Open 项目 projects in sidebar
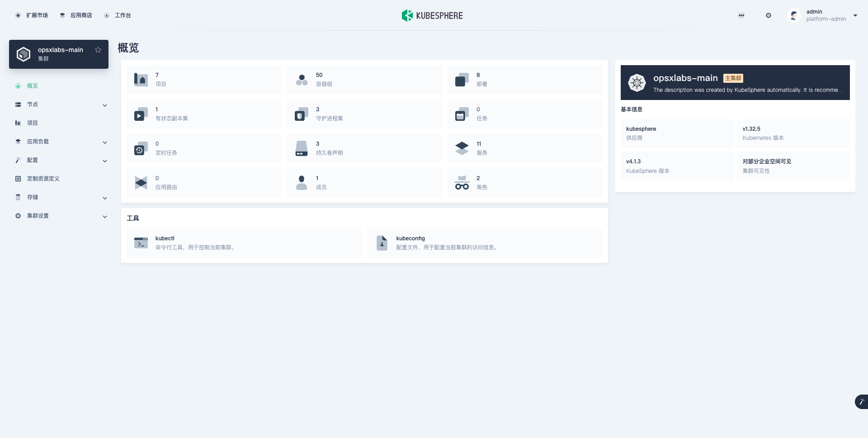The image size is (868, 438). click(x=33, y=123)
